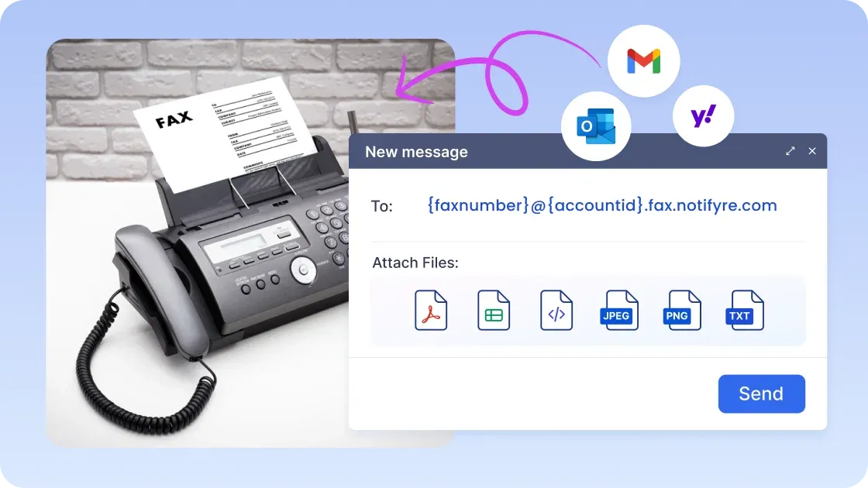Select the Outlook icon
Viewport: 868px width, 488px height.
click(x=596, y=126)
